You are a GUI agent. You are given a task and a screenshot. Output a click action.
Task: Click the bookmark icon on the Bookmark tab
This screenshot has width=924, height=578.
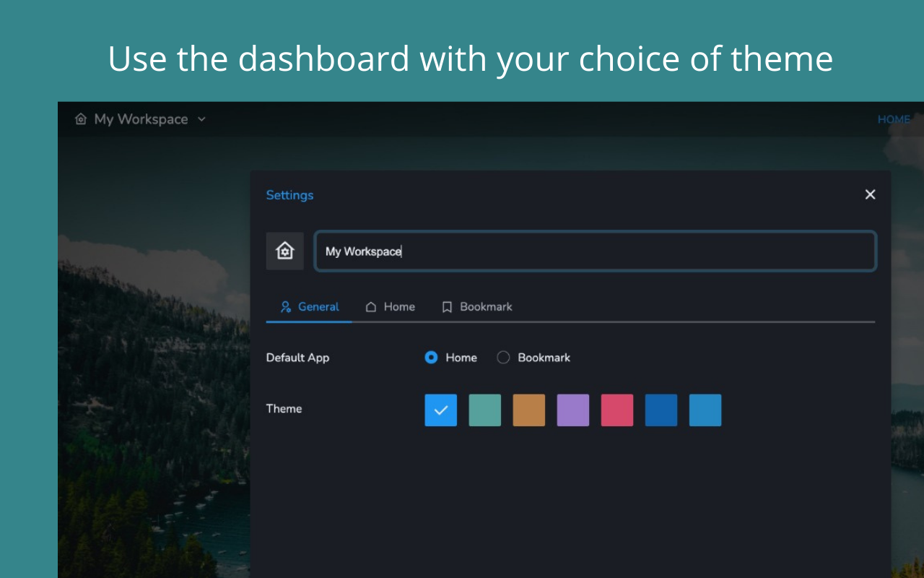tap(447, 306)
